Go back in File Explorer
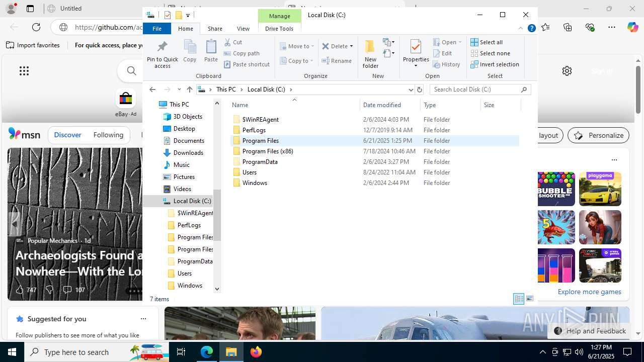Viewport: 644px width, 362px height. coord(152,89)
